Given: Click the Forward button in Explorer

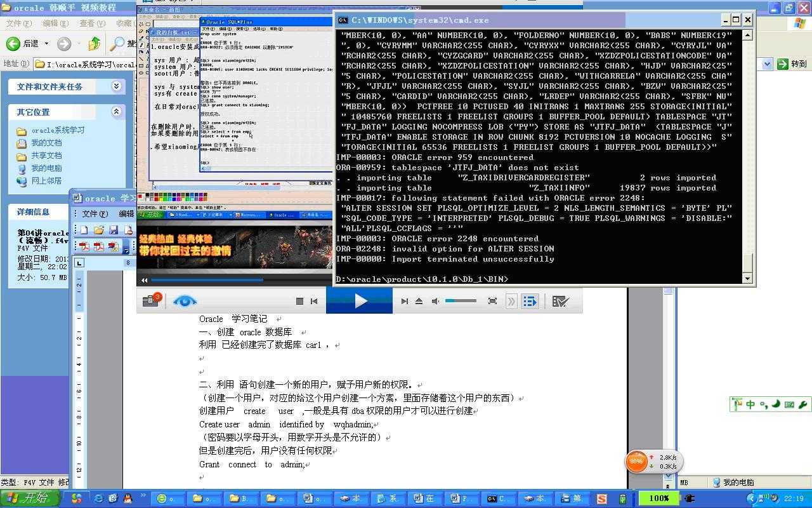Looking at the screenshot, I should point(64,44).
